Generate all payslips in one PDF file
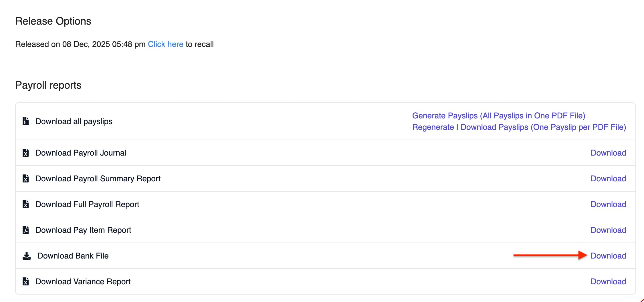The image size is (644, 302). point(498,116)
